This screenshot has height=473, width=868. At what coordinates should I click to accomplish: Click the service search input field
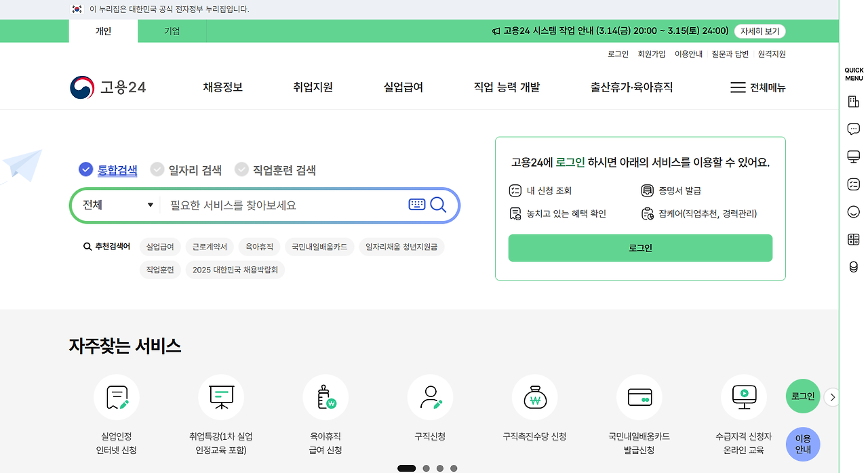point(285,205)
